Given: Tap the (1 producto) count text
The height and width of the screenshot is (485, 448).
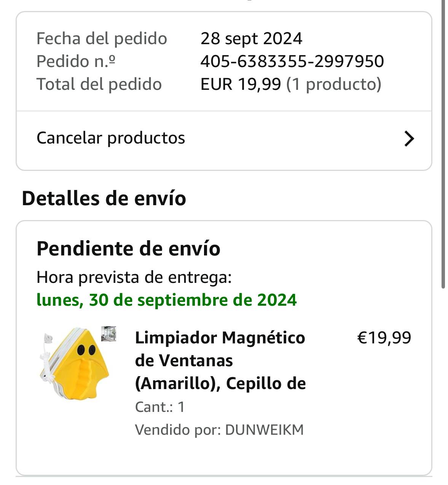Looking at the screenshot, I should pyautogui.click(x=333, y=84).
